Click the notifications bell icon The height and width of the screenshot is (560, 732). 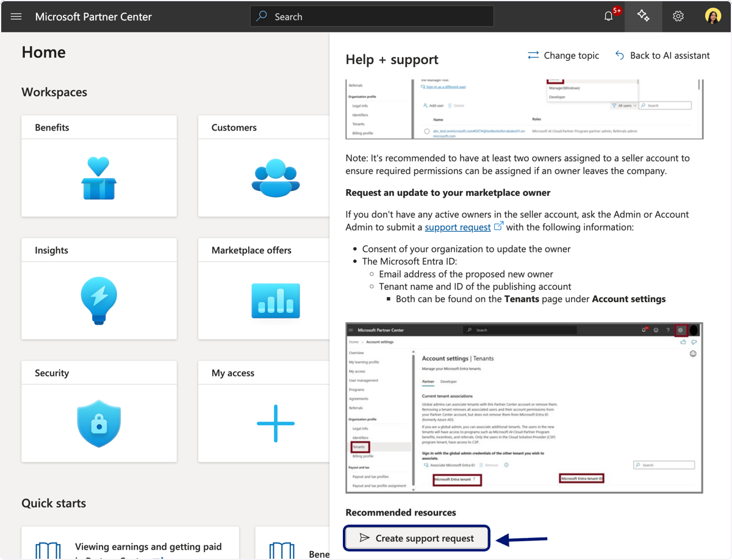click(x=608, y=16)
